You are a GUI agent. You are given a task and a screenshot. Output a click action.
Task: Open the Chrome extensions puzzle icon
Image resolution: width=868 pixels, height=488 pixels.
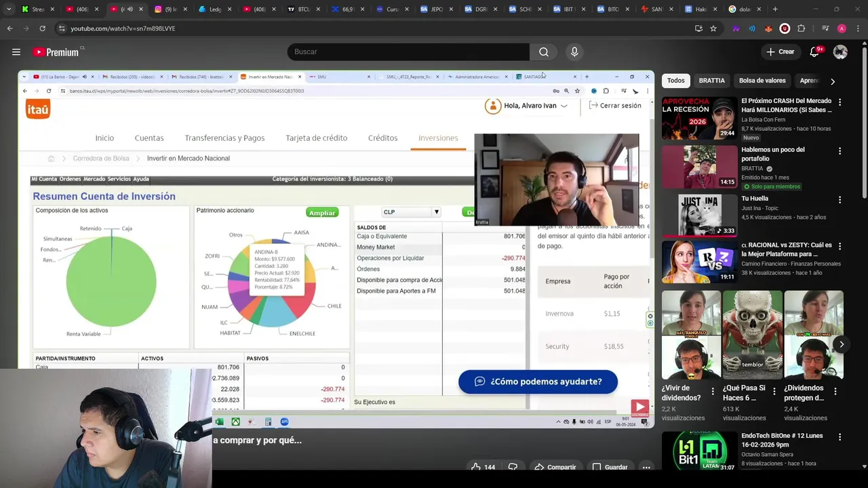[801, 28]
